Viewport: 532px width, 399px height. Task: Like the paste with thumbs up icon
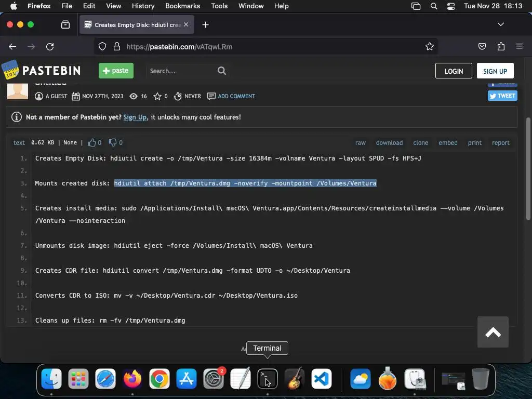(x=91, y=142)
